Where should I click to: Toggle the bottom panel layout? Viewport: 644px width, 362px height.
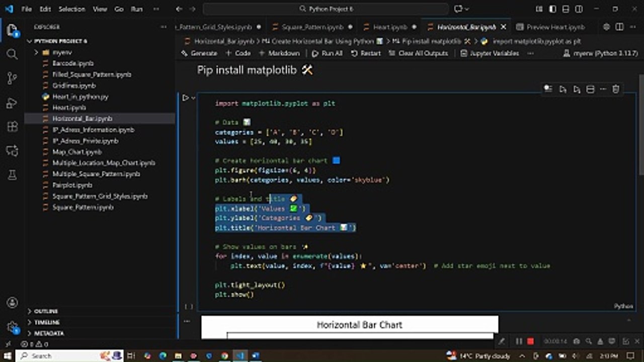(x=566, y=9)
